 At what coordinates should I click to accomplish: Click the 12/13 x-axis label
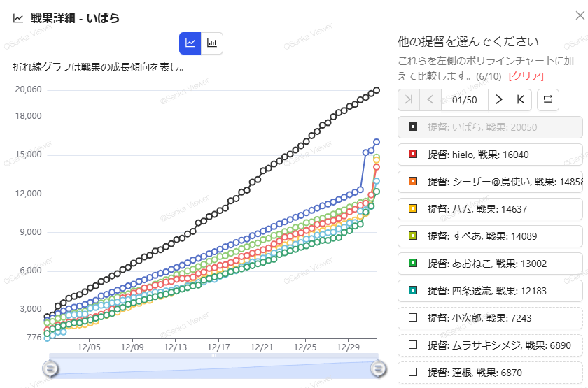176,347
